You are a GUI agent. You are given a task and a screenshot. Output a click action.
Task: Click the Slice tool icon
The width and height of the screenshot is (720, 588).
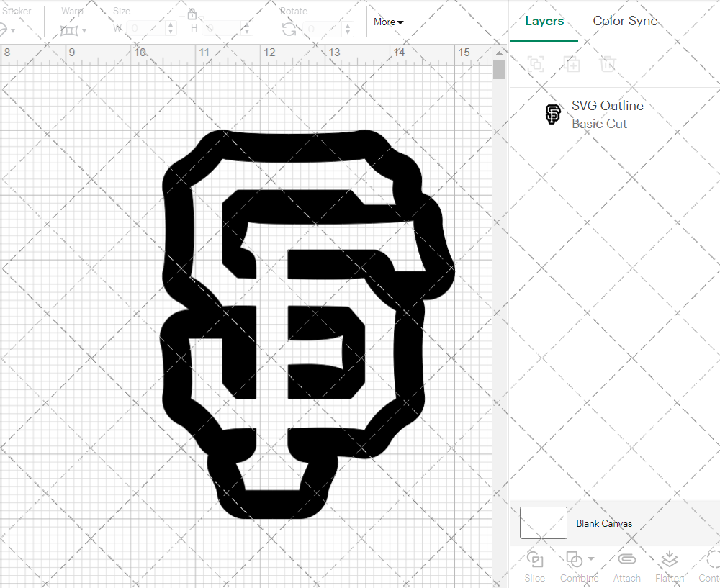pyautogui.click(x=535, y=560)
